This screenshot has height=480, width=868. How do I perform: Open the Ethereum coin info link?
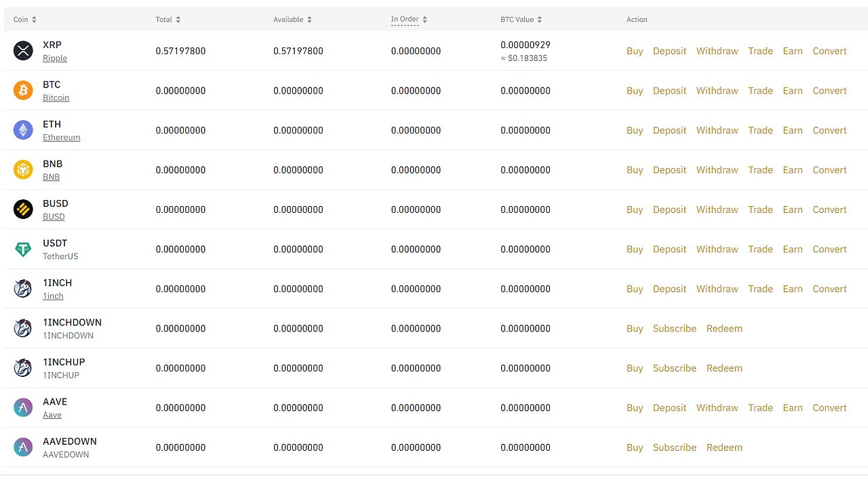[62, 138]
